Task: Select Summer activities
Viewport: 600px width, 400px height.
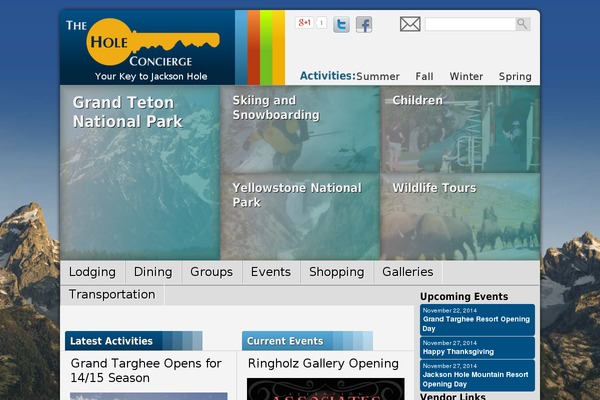Action: click(x=378, y=77)
